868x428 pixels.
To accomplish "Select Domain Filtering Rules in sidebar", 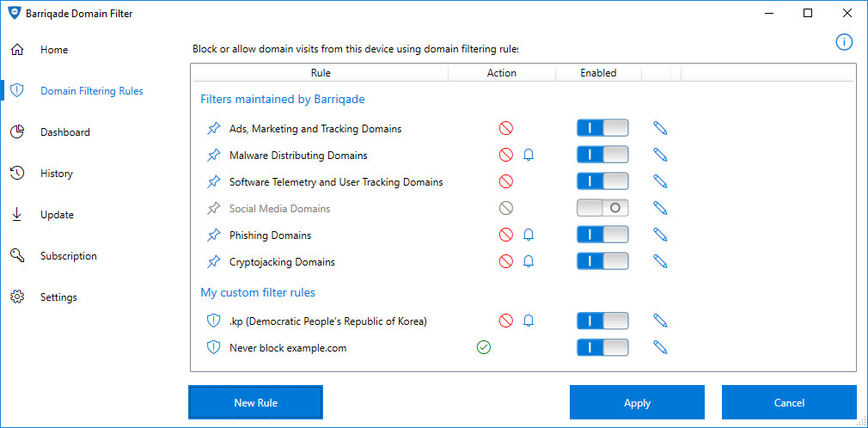I will click(92, 91).
